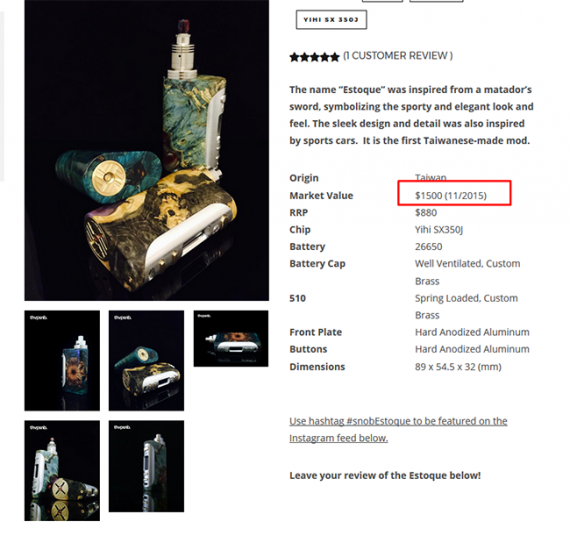Select horizontal mod thumbnail with orange pattern
Image resolution: width=570 pixels, height=557 pixels.
tap(231, 338)
